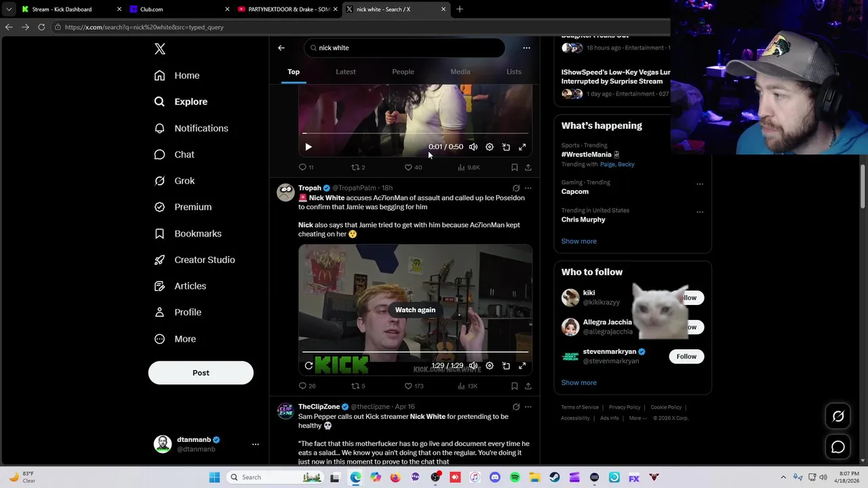Open Tropah's profile avatar
The width and height of the screenshot is (868, 488).
click(285, 192)
